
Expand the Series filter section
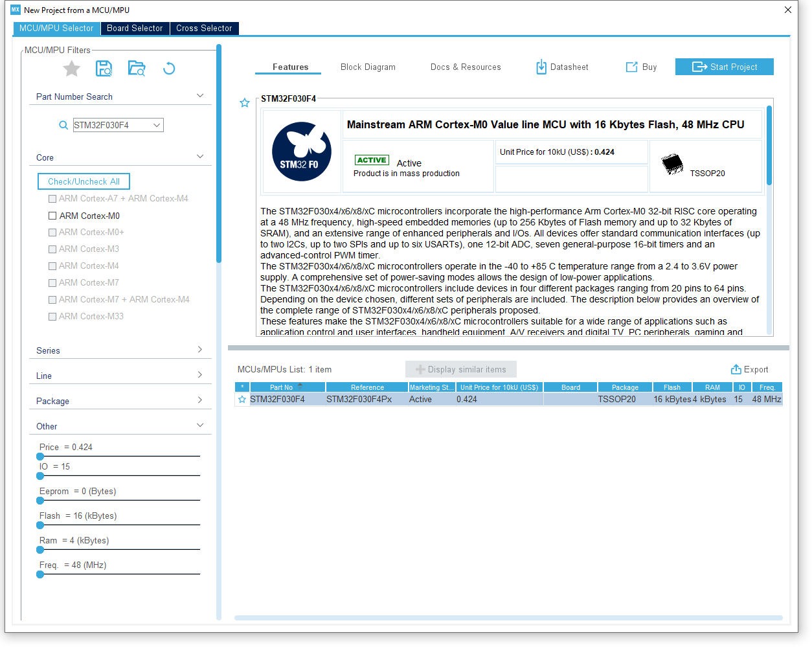coord(200,350)
